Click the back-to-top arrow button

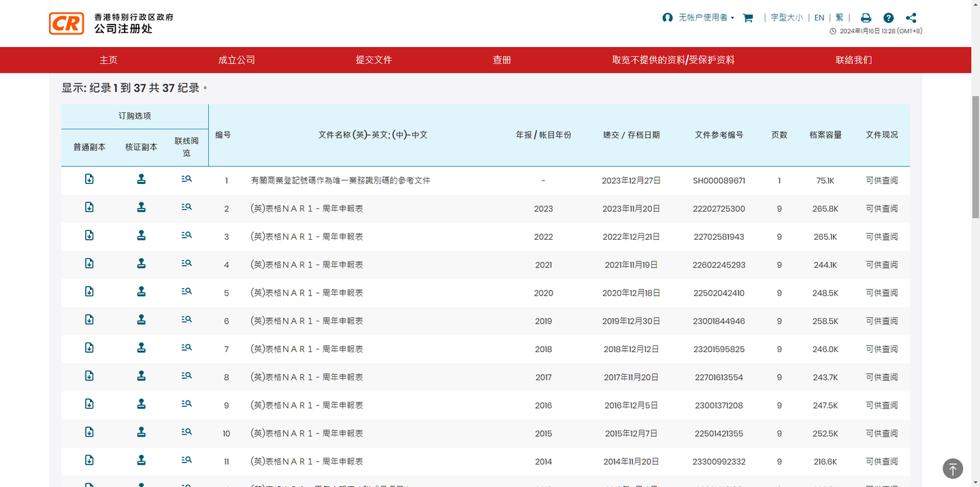pyautogui.click(x=953, y=469)
